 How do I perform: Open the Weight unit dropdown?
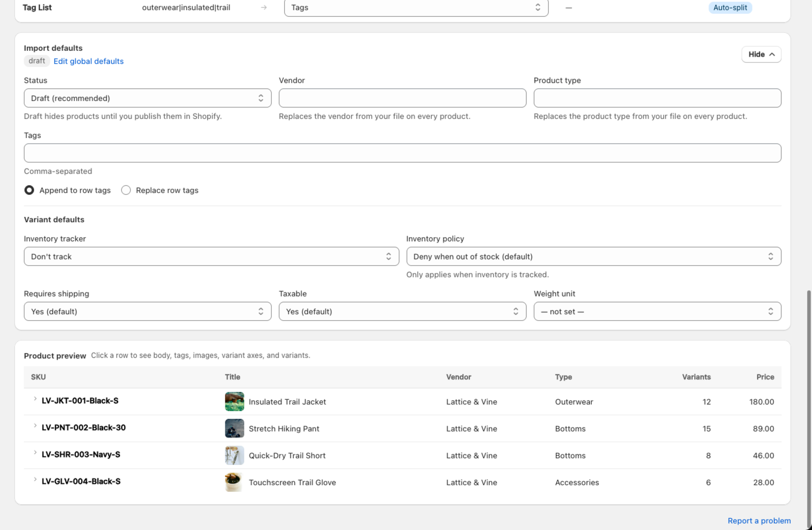click(x=657, y=311)
